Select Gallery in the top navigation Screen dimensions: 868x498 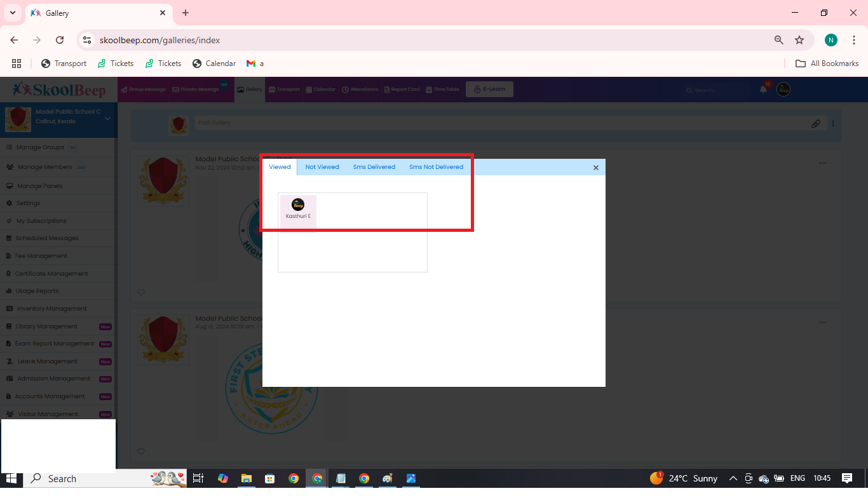250,90
